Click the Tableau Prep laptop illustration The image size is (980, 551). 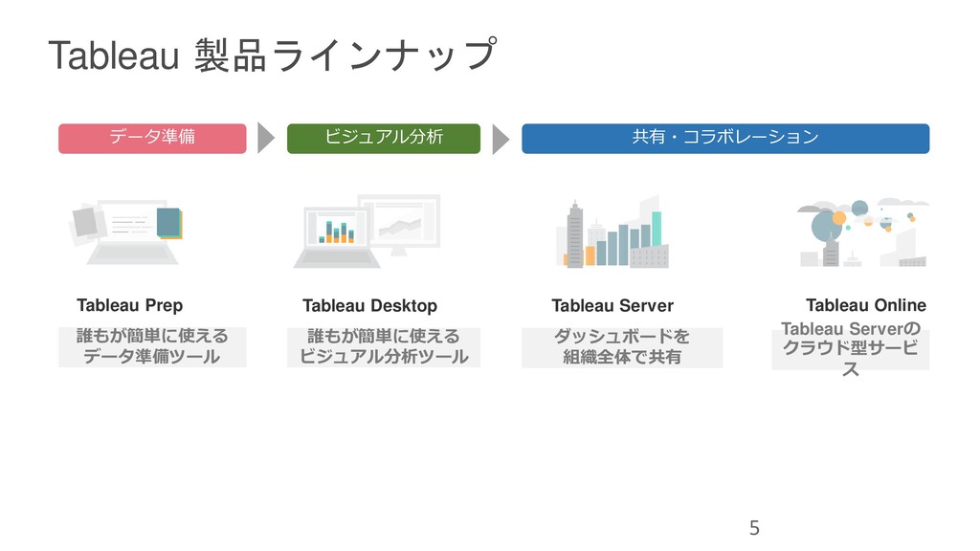point(126,232)
